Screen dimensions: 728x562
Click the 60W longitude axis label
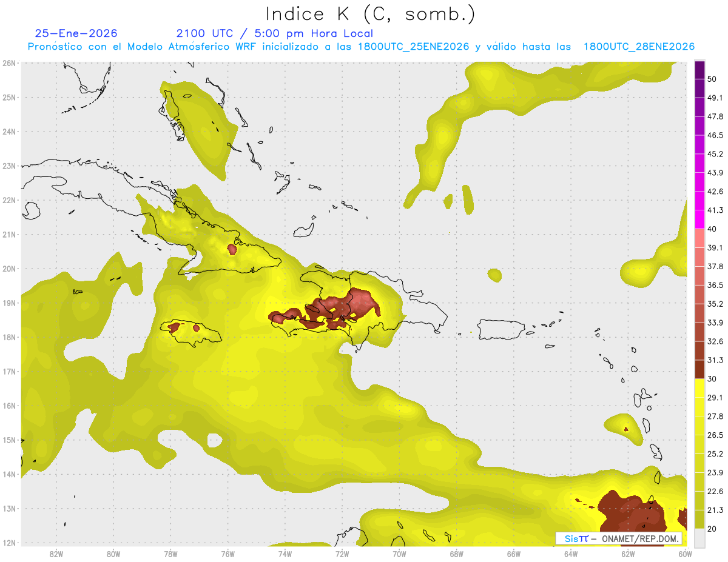tap(686, 554)
